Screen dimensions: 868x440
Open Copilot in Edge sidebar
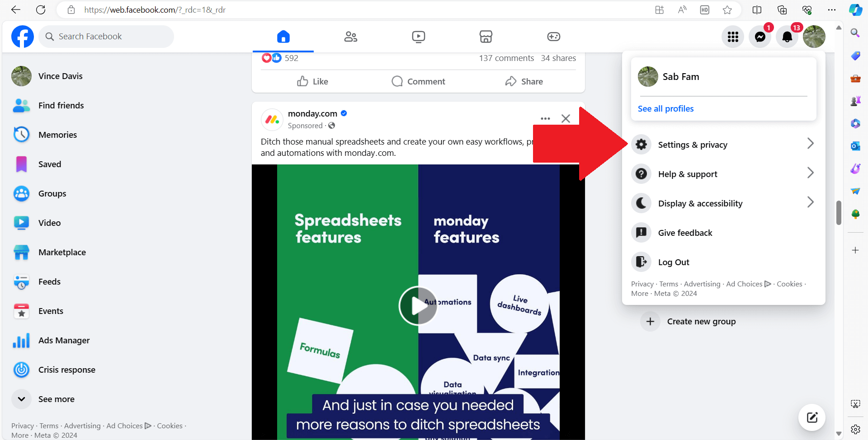(x=855, y=10)
